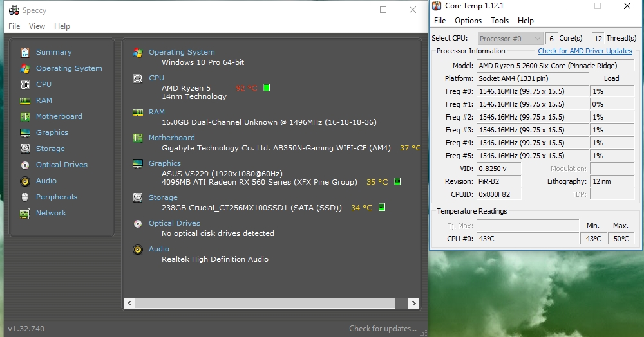Image resolution: width=644 pixels, height=337 pixels.
Task: Click the Peripherals mouse icon in sidebar
Action: pyautogui.click(x=25, y=197)
